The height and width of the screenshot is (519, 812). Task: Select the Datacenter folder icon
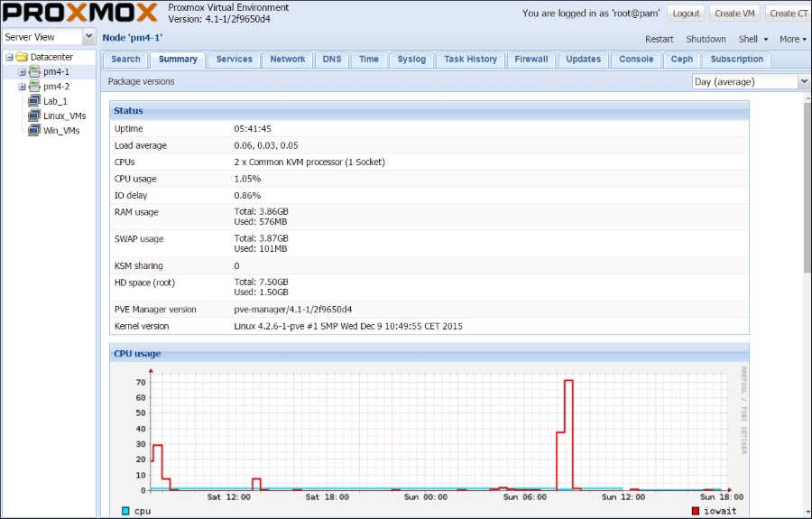click(x=22, y=57)
